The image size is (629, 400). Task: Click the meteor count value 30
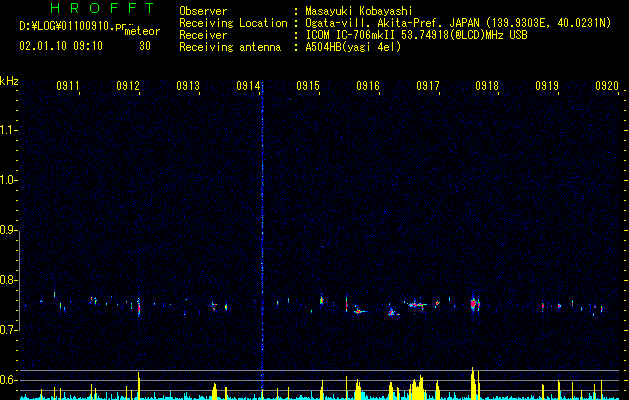[145, 46]
